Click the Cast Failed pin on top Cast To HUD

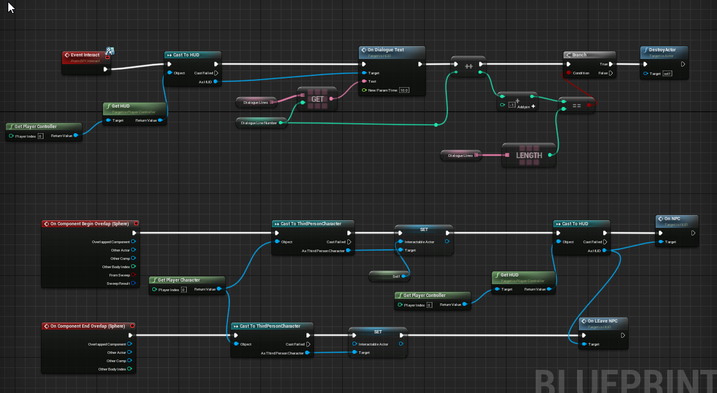[216, 73]
